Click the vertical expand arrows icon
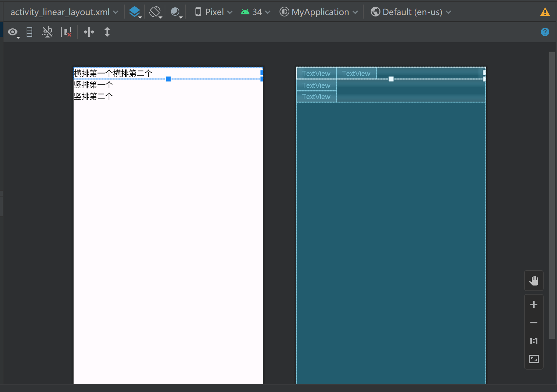 (107, 32)
